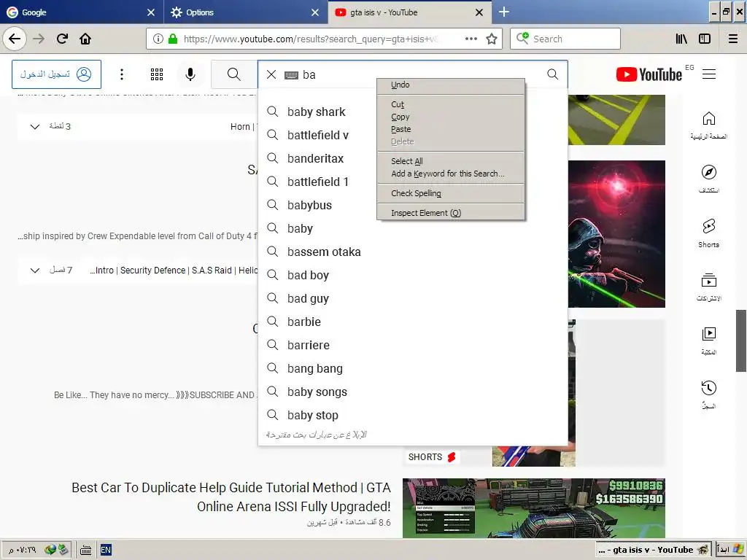Select the 'bang bang' suggestion
Screen dimensions: 747x560
pos(413,368)
